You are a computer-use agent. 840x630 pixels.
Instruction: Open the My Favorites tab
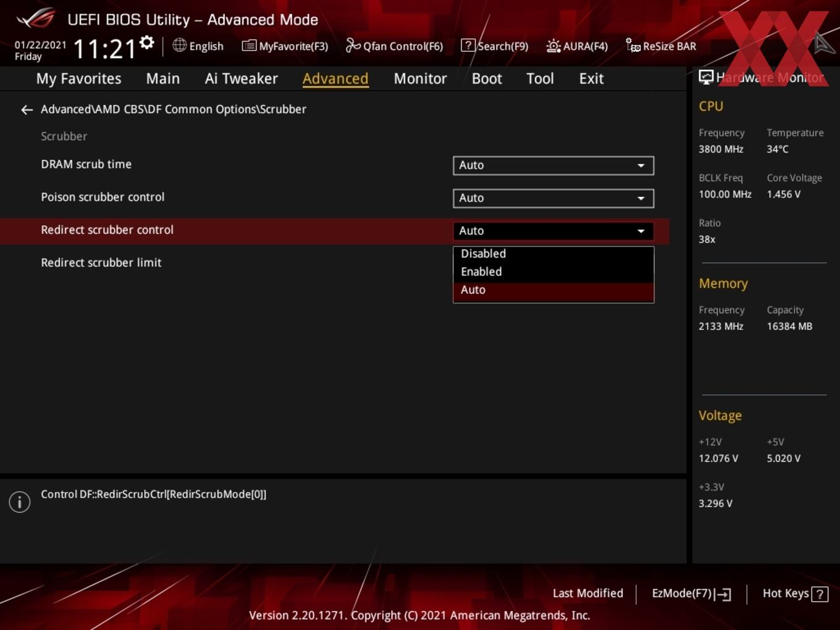[78, 78]
